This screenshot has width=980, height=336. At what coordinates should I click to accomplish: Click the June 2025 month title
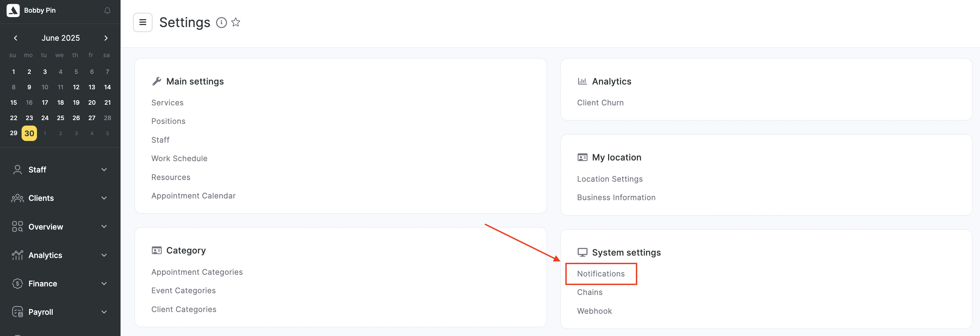(61, 38)
